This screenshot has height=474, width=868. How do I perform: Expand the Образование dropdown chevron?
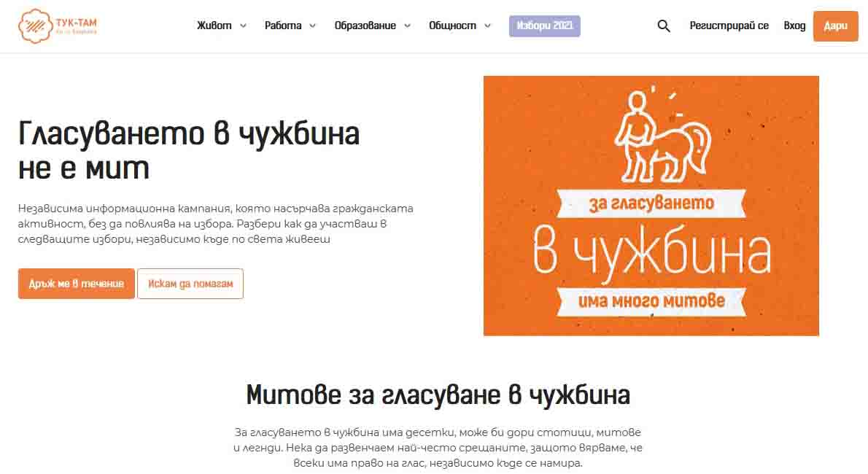tap(408, 26)
